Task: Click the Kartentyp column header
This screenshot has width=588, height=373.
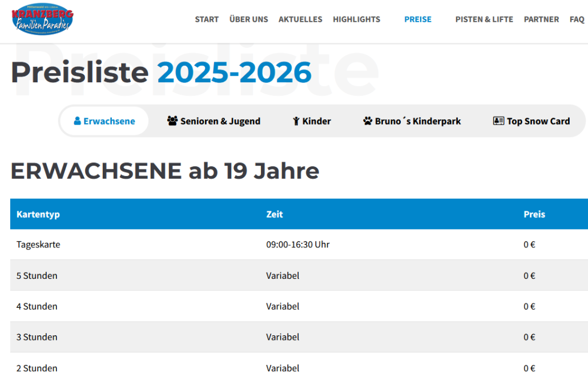Action: 38,214
